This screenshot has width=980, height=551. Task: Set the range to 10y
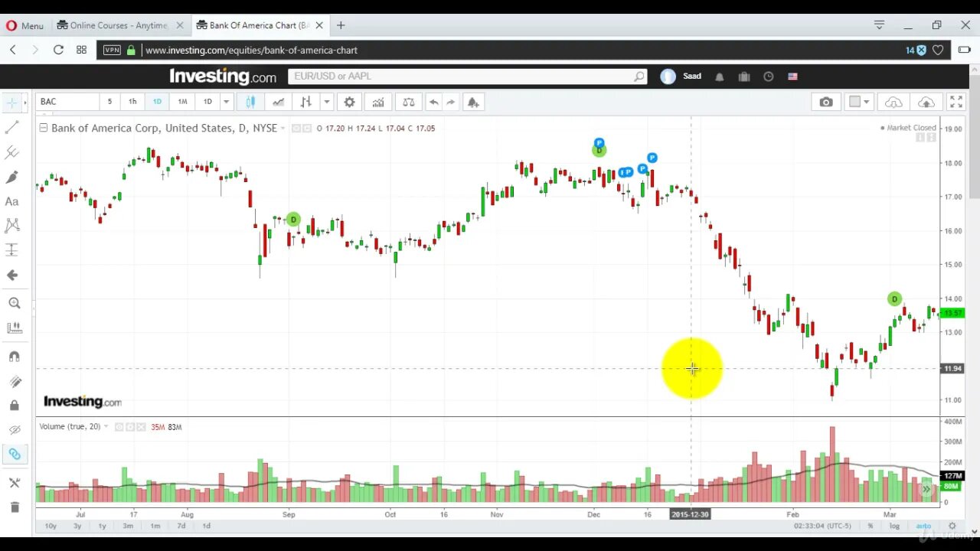[51, 526]
